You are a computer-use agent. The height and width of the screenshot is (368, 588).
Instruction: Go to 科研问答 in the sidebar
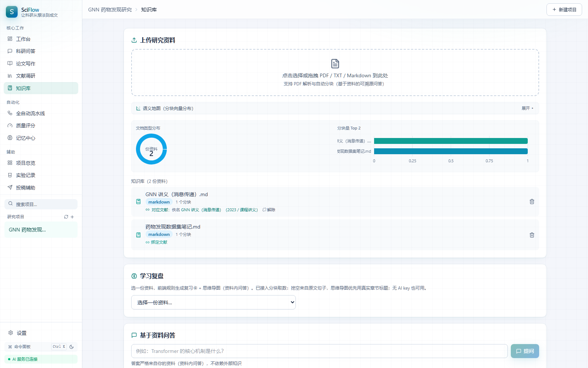[41, 51]
